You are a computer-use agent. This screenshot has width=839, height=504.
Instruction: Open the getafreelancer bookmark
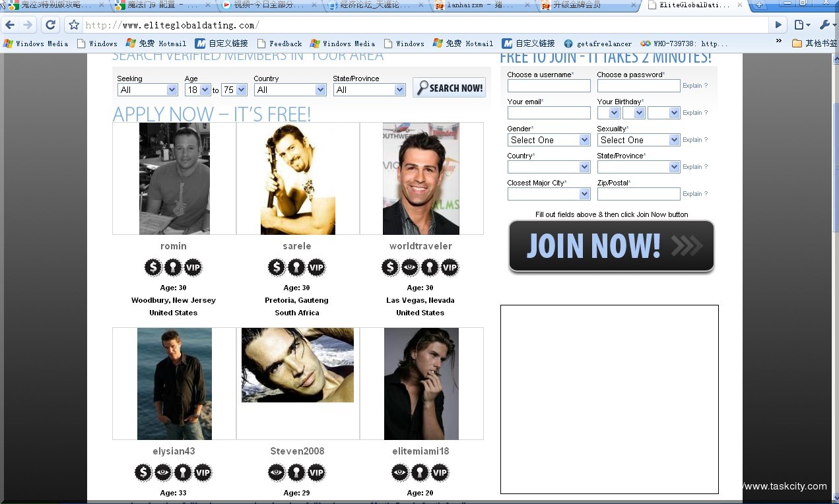click(598, 44)
